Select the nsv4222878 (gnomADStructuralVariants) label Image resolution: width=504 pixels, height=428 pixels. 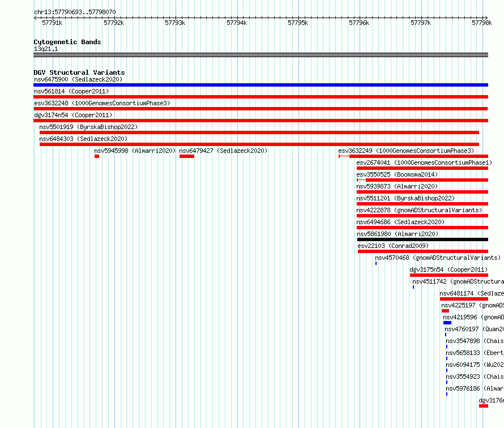(x=419, y=210)
